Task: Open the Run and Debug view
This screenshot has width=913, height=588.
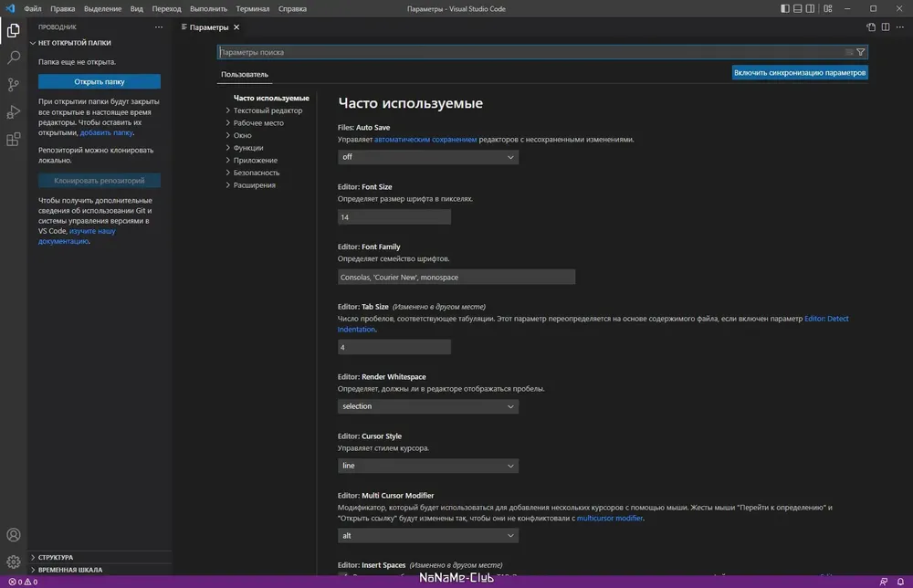Action: 14,111
